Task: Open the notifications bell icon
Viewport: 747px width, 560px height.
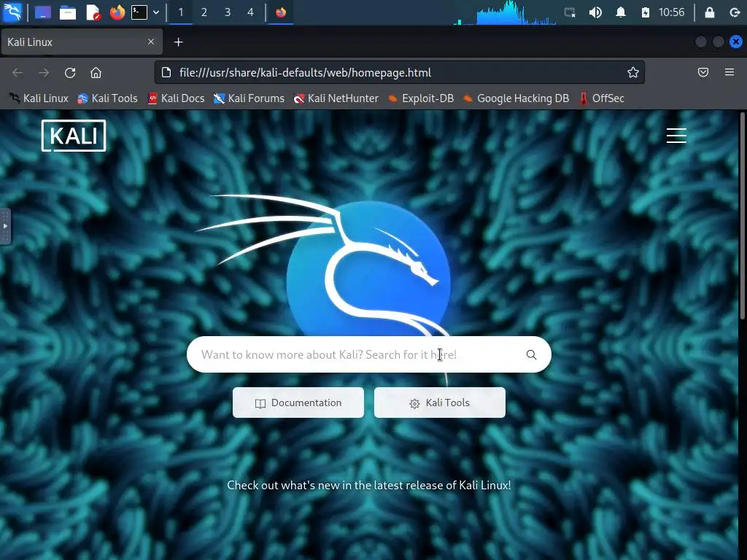Action: pyautogui.click(x=620, y=12)
